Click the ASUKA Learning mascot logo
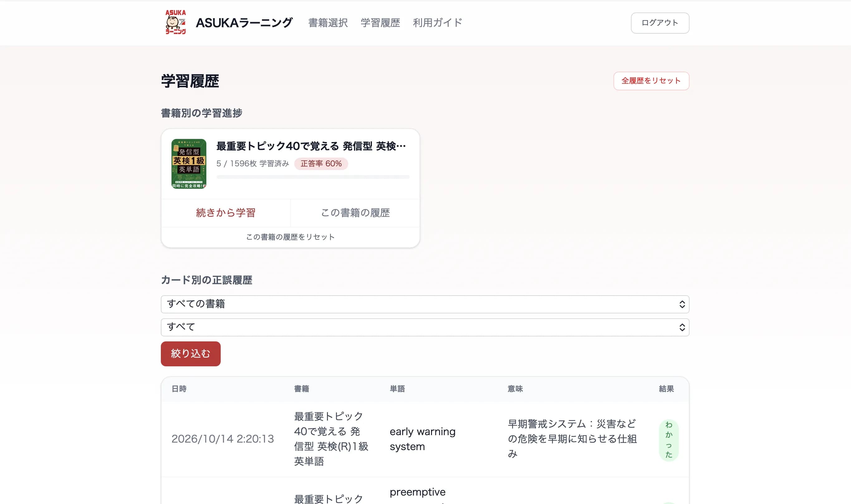851x504 pixels. [175, 22]
